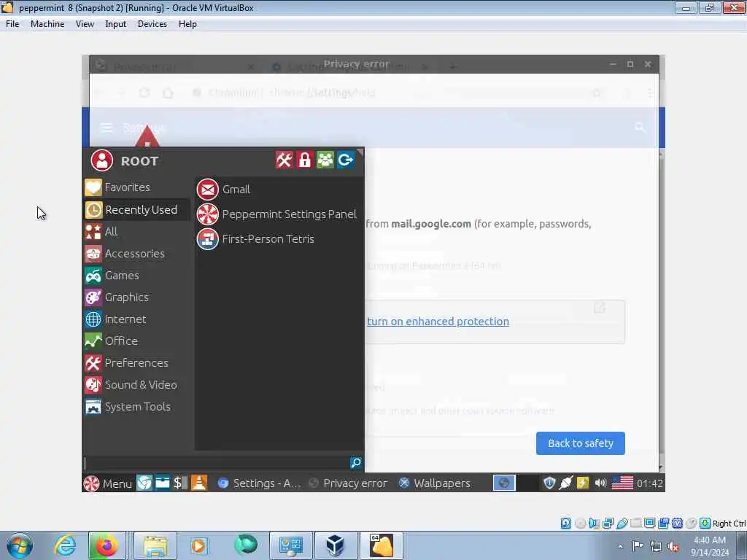
Task: Select the All category
Action: click(136, 231)
